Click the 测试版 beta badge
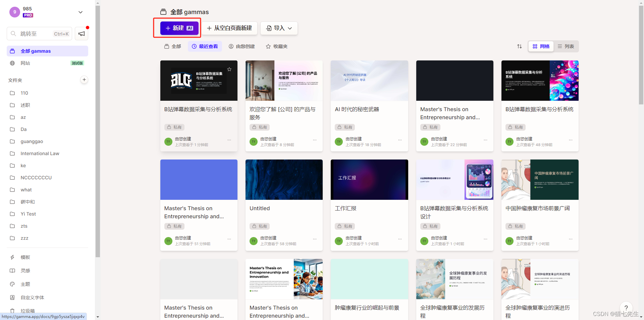Image resolution: width=644 pixels, height=320 pixels. [x=77, y=63]
